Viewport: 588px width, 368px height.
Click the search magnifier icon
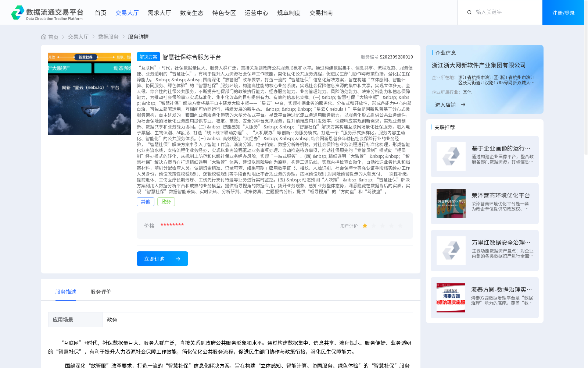[x=469, y=13]
